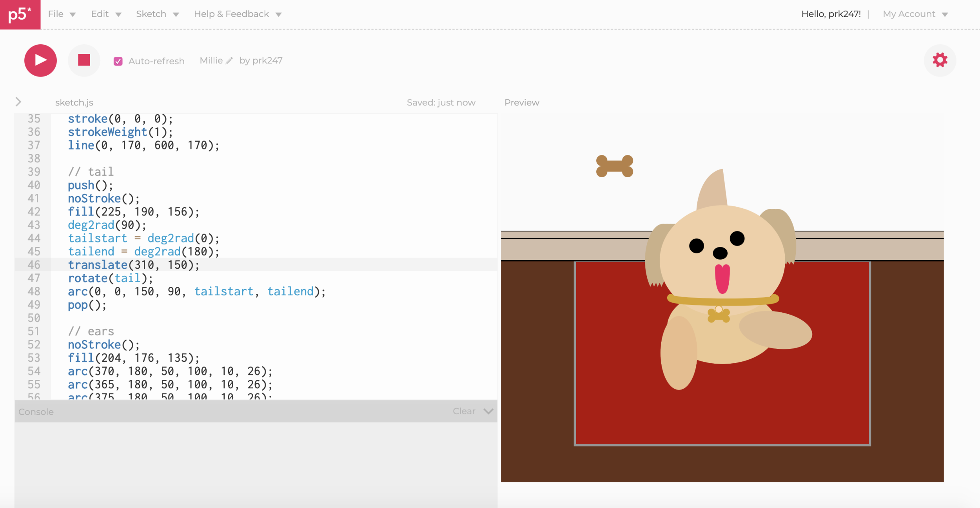Click code line tailstart = deg2rad(0);
Screen dimensions: 980x508
[143, 239]
